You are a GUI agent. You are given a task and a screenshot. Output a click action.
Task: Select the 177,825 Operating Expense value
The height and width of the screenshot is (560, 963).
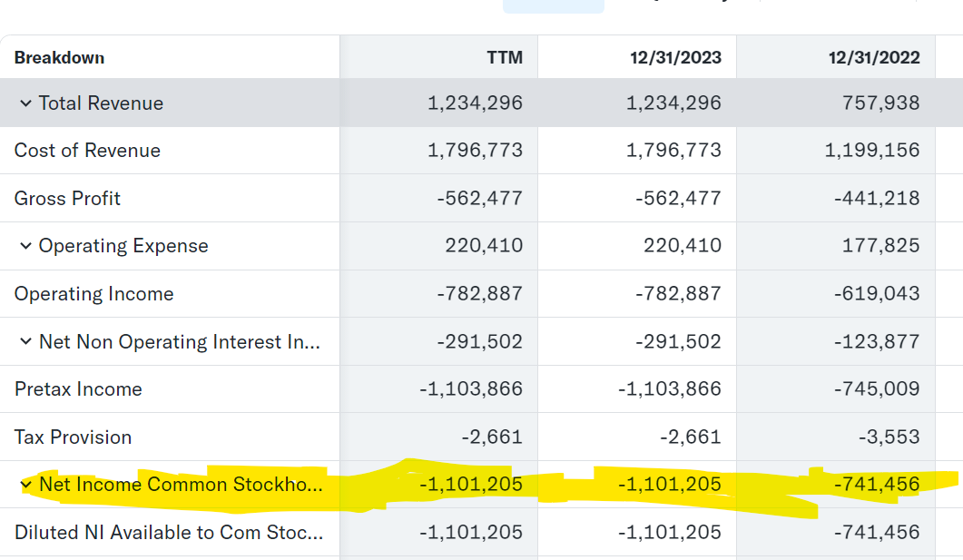(880, 246)
